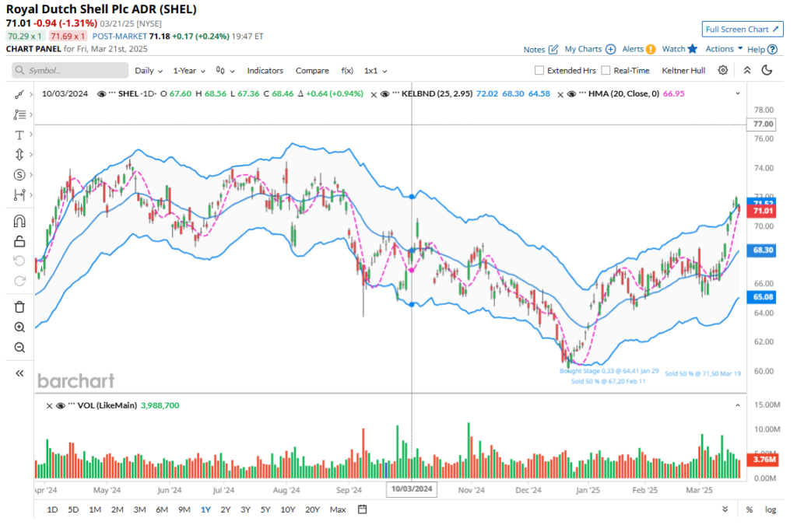Select the text annotation tool
The image size is (797, 532).
pyautogui.click(x=19, y=135)
